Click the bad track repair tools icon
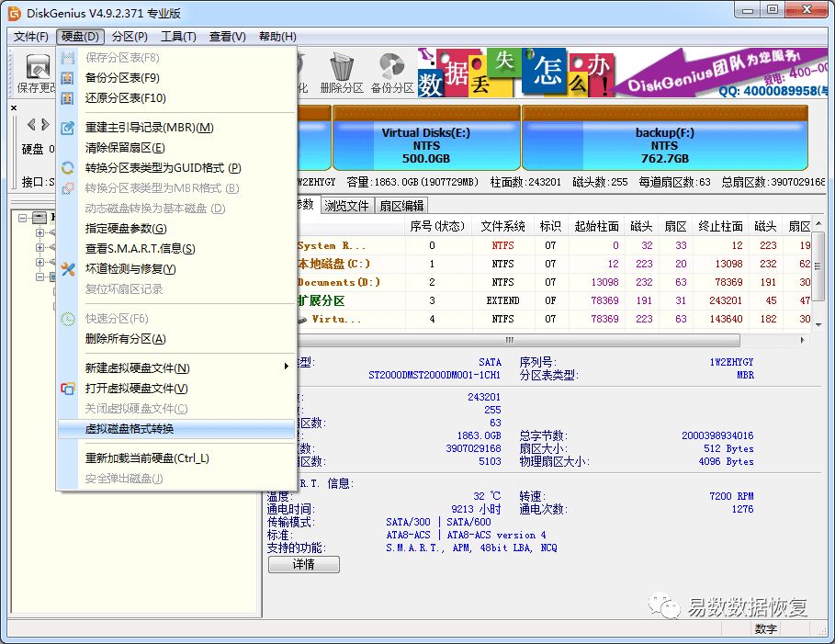Image resolution: width=835 pixels, height=644 pixels. click(68, 269)
